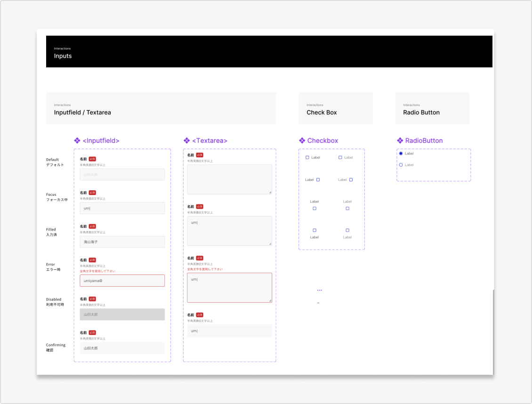
Task: Click the Inputfield / Textarea section heading
Action: (x=82, y=112)
